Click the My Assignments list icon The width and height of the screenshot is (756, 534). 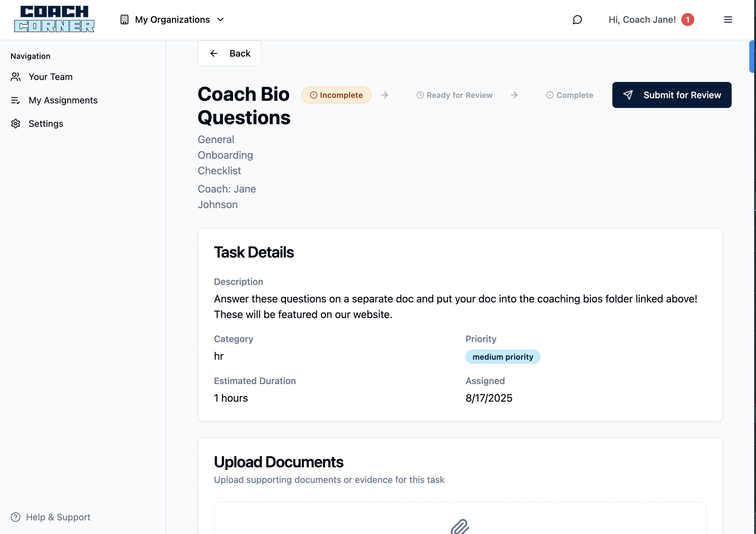[x=16, y=100]
